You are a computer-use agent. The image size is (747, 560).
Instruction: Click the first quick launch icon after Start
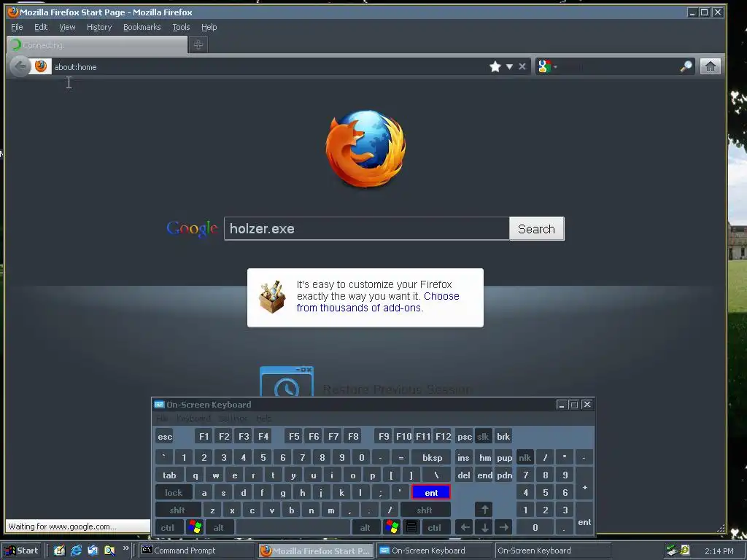coord(59,551)
